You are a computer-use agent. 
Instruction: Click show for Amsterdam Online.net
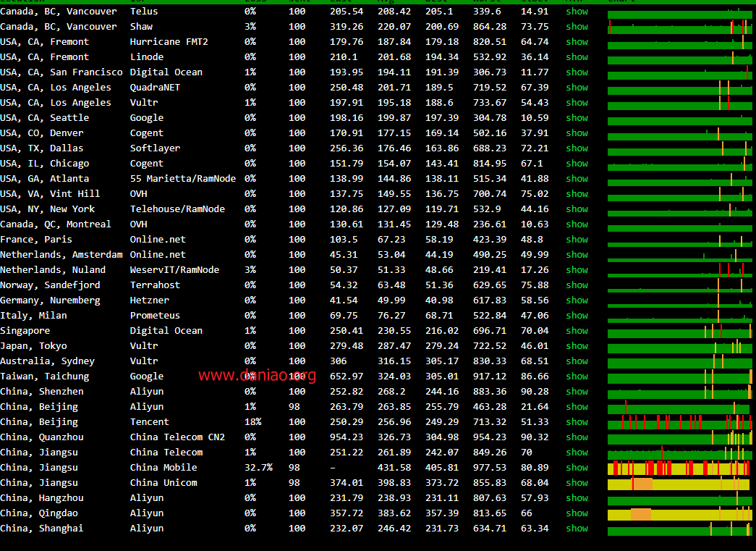pos(577,254)
